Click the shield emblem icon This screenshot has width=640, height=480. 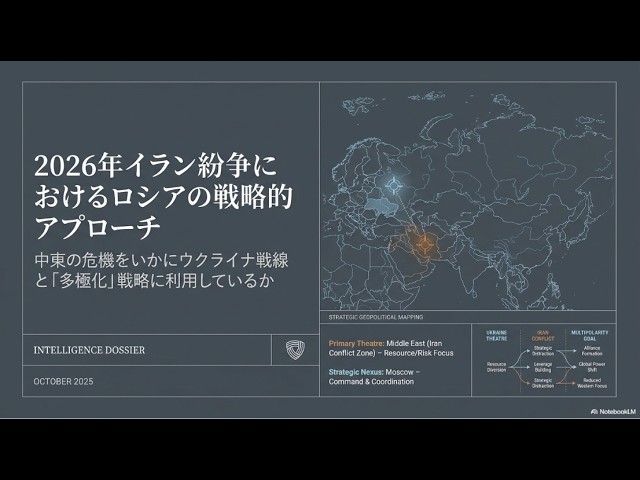coord(295,349)
